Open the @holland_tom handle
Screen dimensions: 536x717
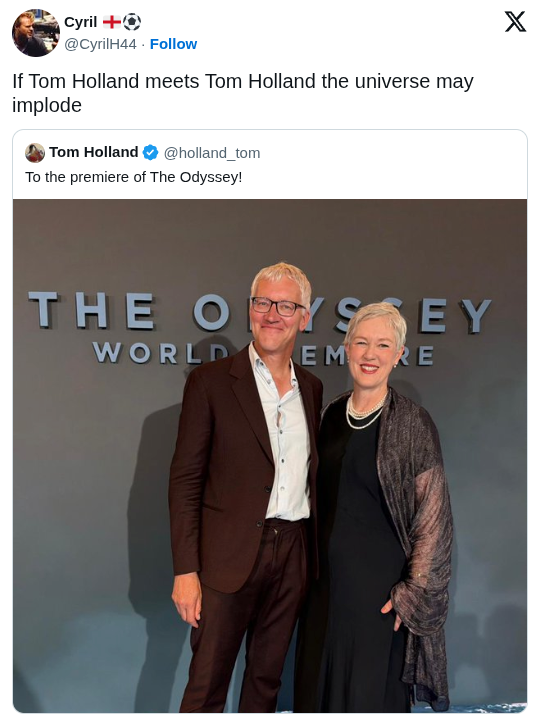pyautogui.click(x=212, y=153)
